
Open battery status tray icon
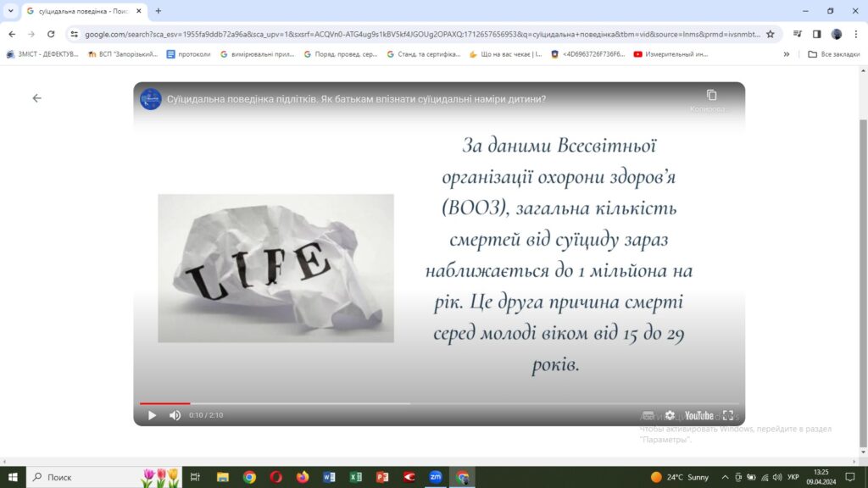tap(751, 477)
